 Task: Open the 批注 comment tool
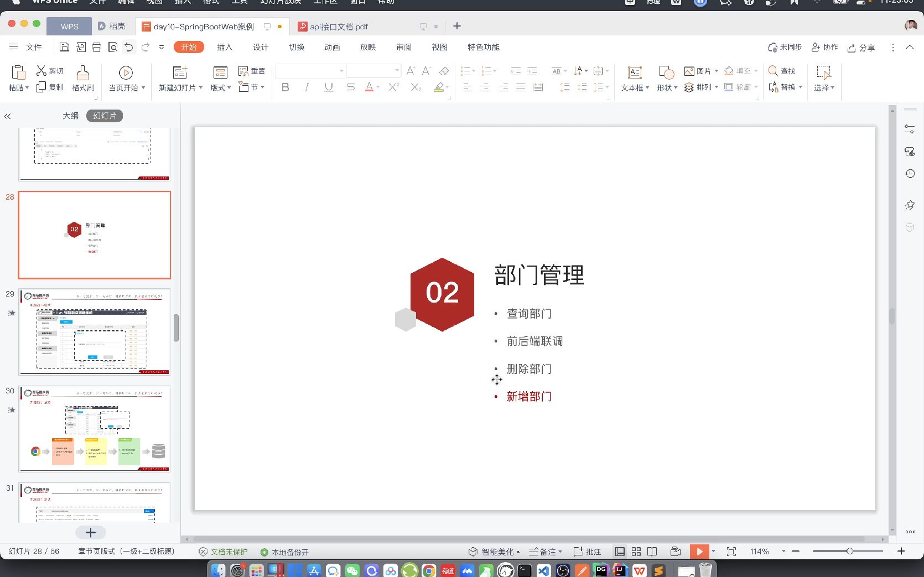coord(588,551)
